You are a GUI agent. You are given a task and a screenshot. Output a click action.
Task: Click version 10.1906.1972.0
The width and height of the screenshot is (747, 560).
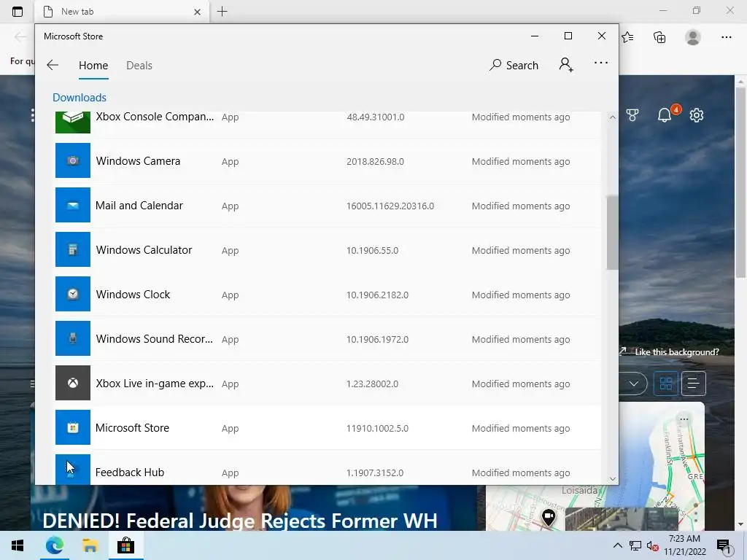tap(377, 339)
